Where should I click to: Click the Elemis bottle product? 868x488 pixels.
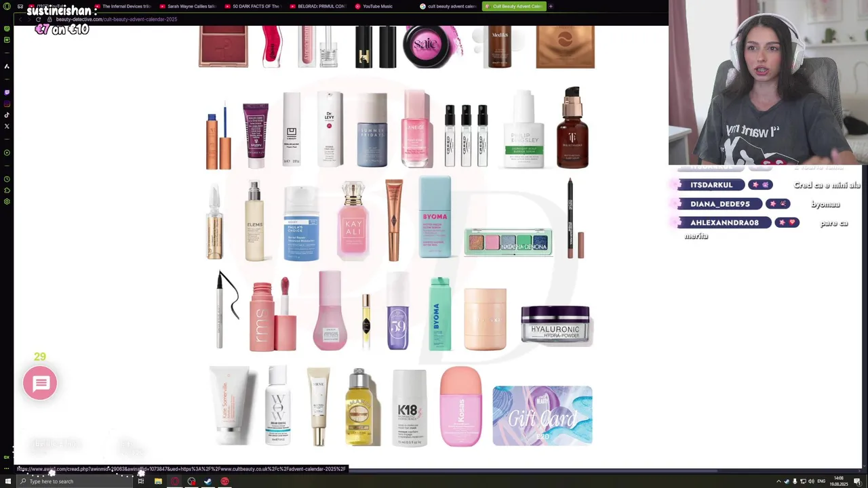(x=254, y=221)
